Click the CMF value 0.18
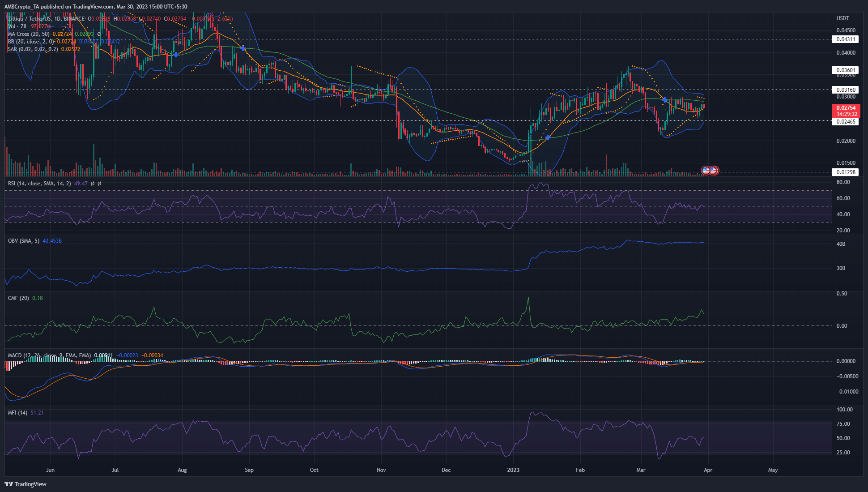Image resolution: width=868 pixels, height=492 pixels. 38,298
